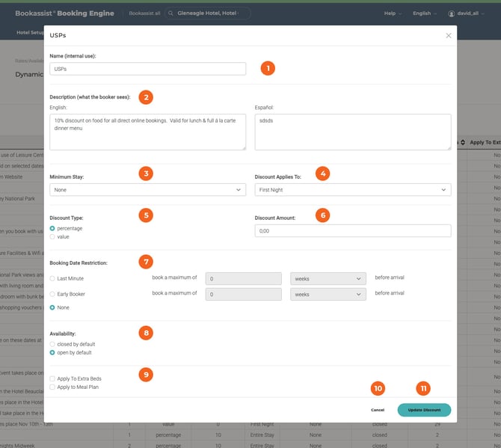Tick the Apply to Meal Plan checkbox
Image resolution: width=501 pixels, height=448 pixels.
(52, 387)
